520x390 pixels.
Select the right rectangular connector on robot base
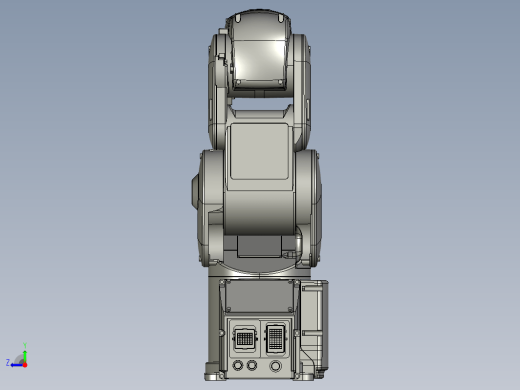pos(276,338)
